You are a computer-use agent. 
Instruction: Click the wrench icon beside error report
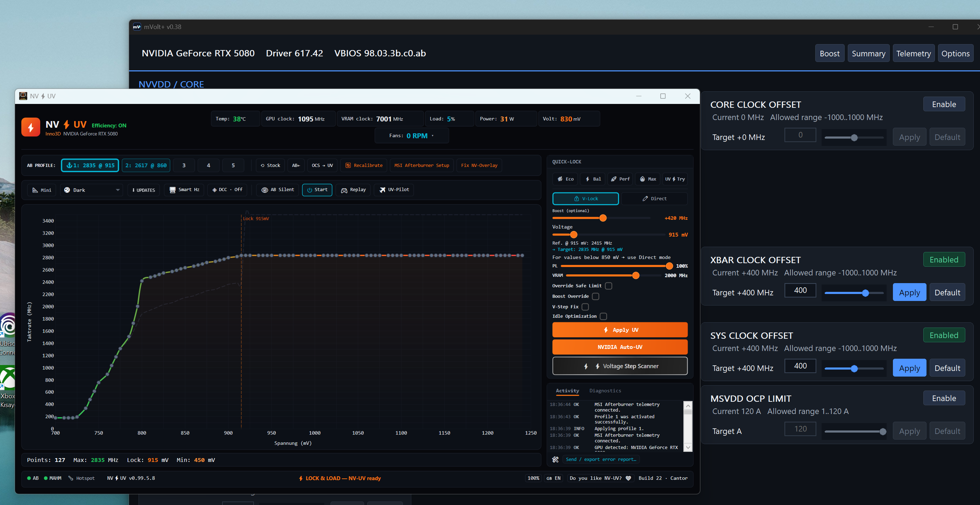tap(555, 460)
